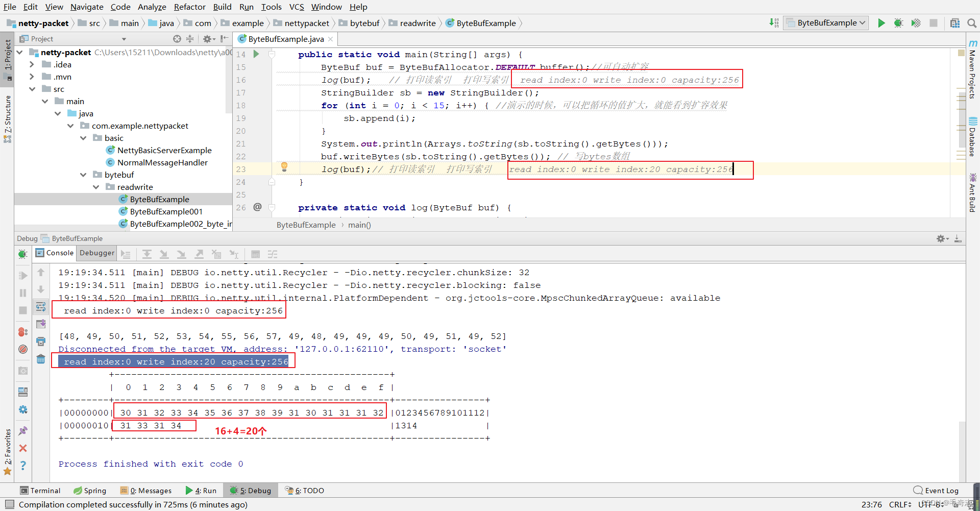Image resolution: width=980 pixels, height=511 pixels.
Task: Open Project Structure from the top toolbar
Action: click(x=955, y=23)
